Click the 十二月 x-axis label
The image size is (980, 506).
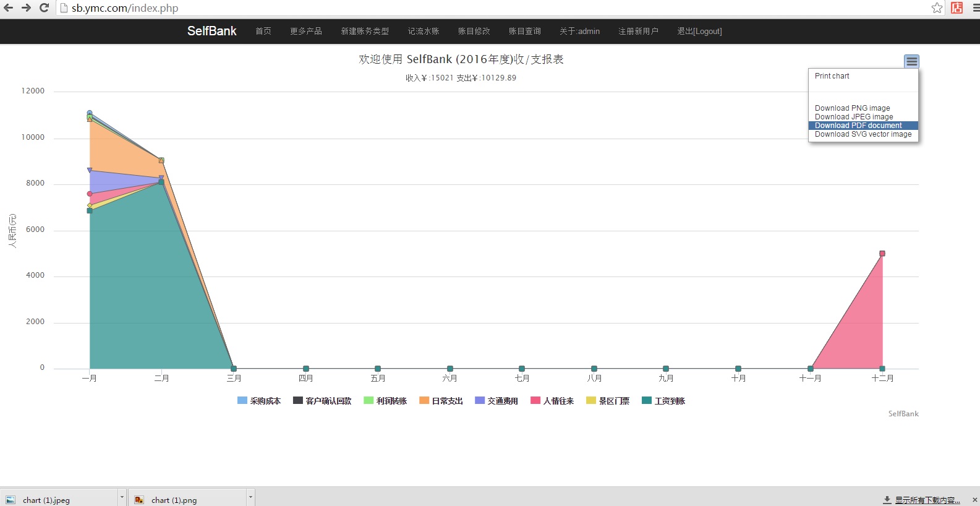(882, 378)
